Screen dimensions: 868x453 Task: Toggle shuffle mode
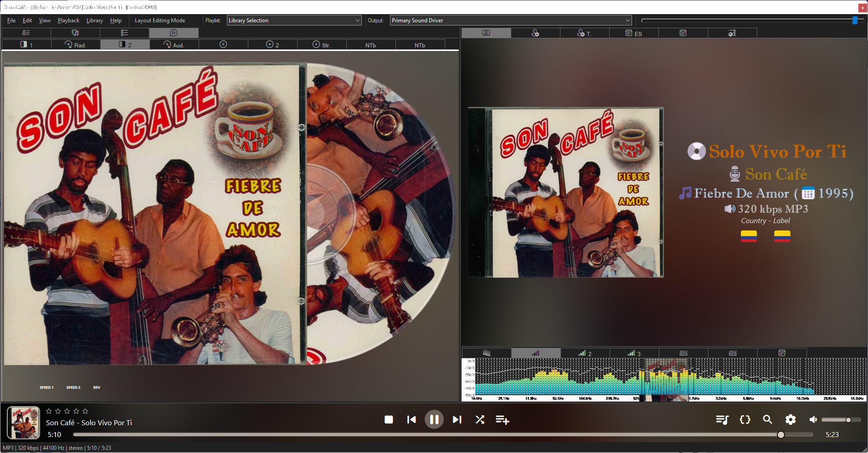480,420
